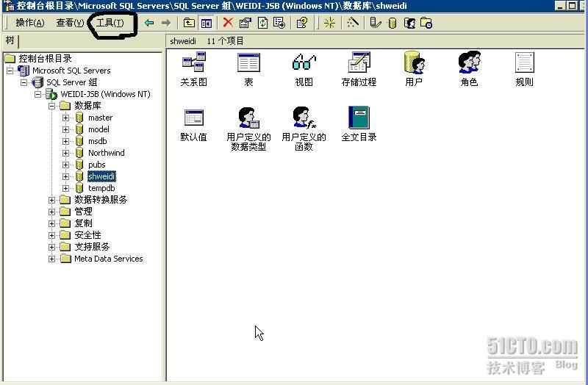Click the red X delete icon
This screenshot has width=588, height=385.
pos(228,23)
